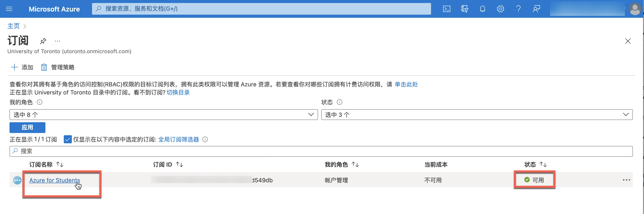Image resolution: width=644 pixels, height=214 pixels.
Task: Click the 添加 toolbar command
Action: tap(22, 67)
